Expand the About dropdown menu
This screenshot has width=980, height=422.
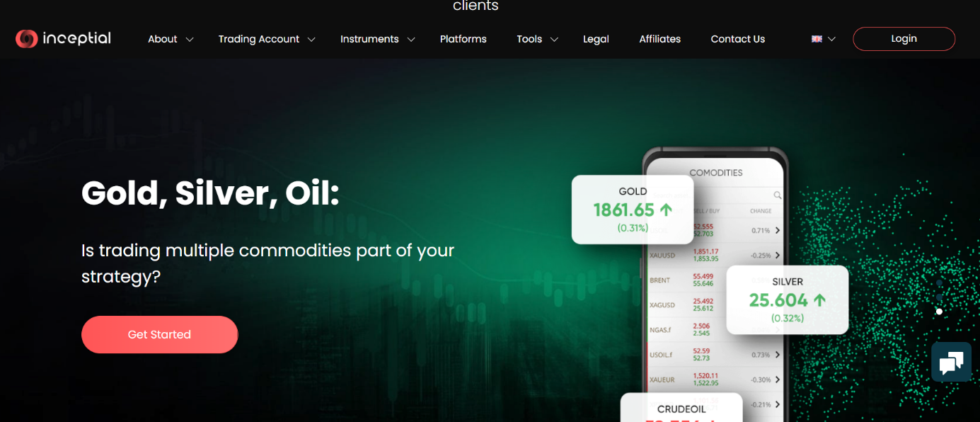[171, 40]
